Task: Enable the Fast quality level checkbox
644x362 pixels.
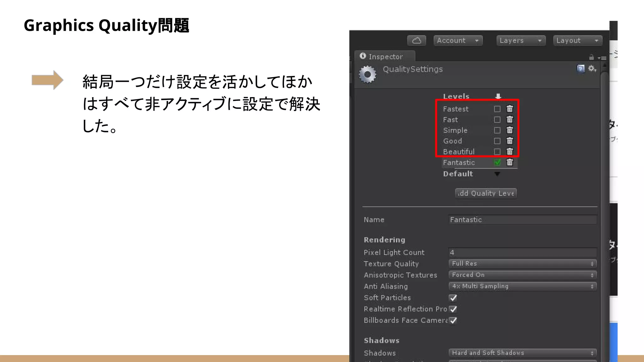Action: 497,120
